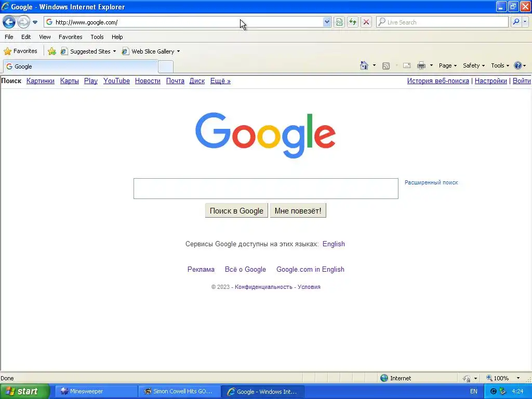This screenshot has height=399, width=532.
Task: Open the Edit menu
Action: click(26, 37)
